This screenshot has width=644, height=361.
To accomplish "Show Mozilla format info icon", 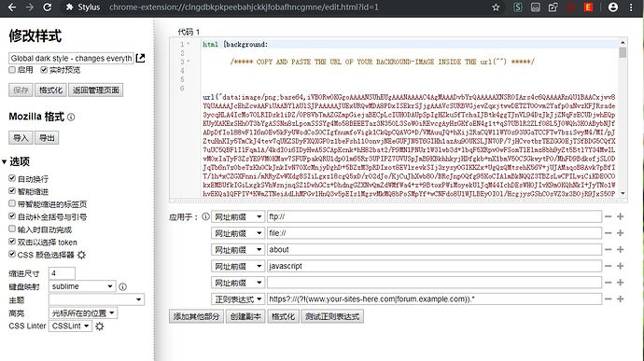I will tap(71, 117).
